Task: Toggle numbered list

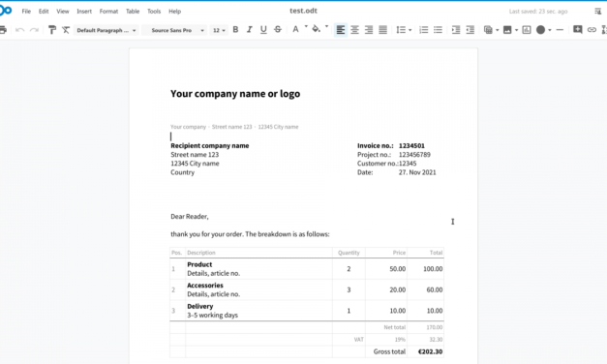Action: (x=423, y=30)
